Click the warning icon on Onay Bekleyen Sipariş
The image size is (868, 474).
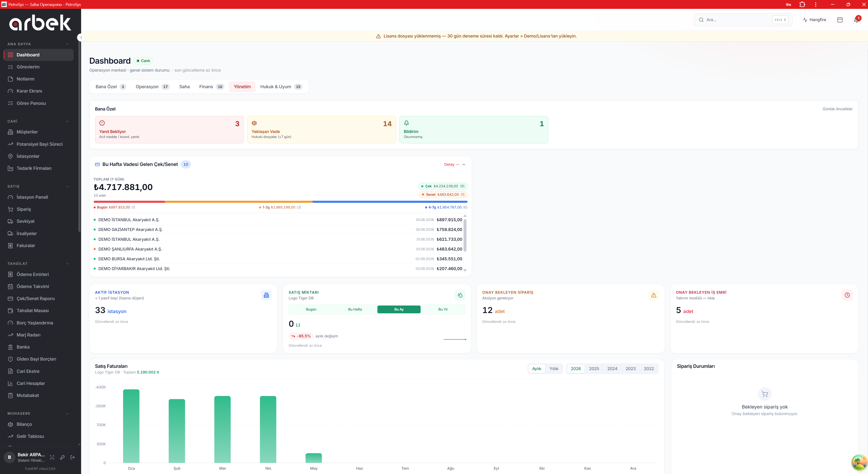pos(654,295)
